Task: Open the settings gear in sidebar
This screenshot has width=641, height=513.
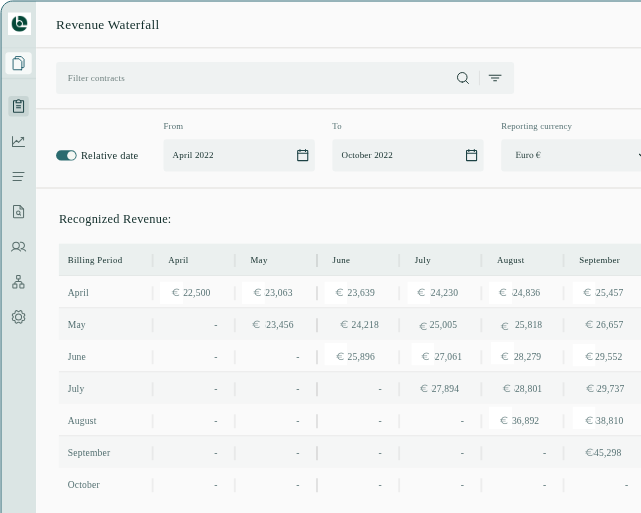Action: click(x=18, y=317)
